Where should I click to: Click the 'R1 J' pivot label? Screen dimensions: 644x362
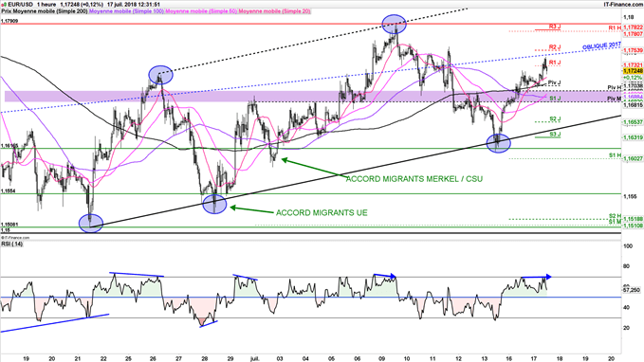pos(555,63)
